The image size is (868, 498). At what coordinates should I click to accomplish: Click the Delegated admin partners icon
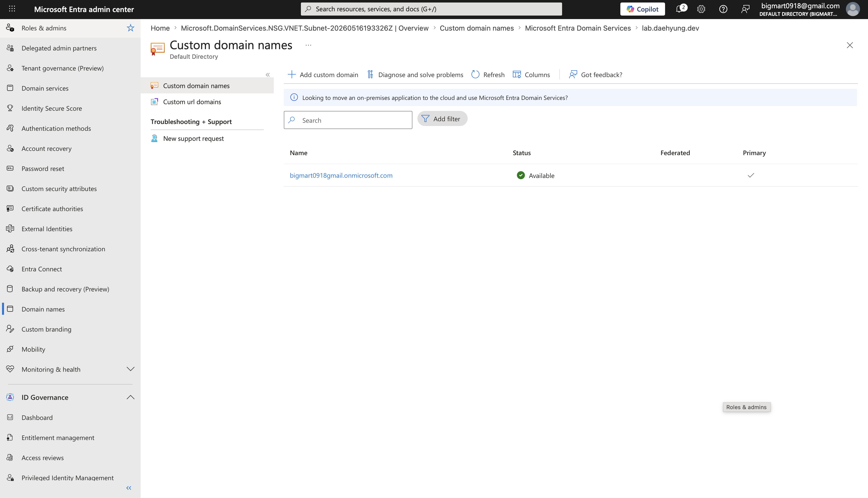pos(10,48)
